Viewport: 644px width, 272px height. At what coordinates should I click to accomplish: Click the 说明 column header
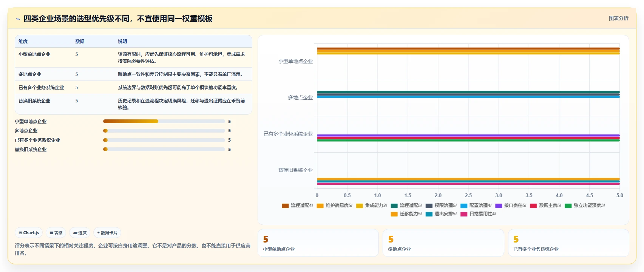(x=122, y=42)
